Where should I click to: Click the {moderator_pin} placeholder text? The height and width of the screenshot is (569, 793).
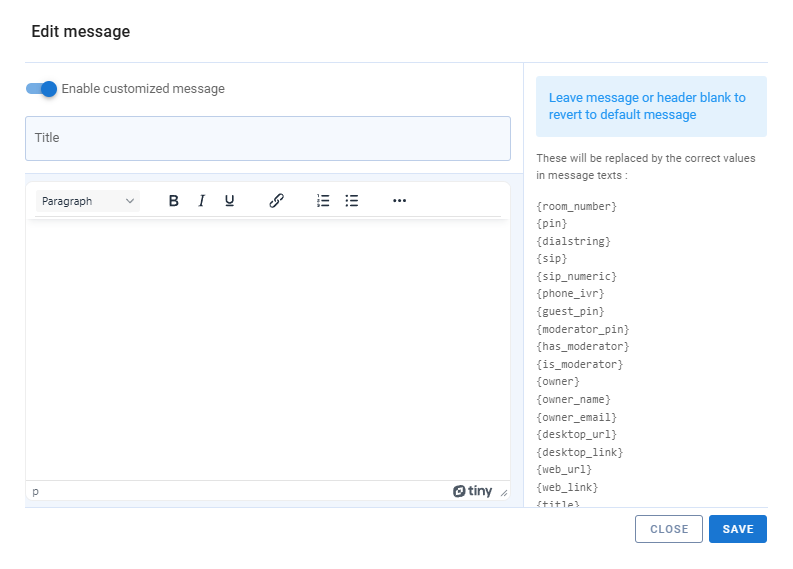(x=583, y=329)
